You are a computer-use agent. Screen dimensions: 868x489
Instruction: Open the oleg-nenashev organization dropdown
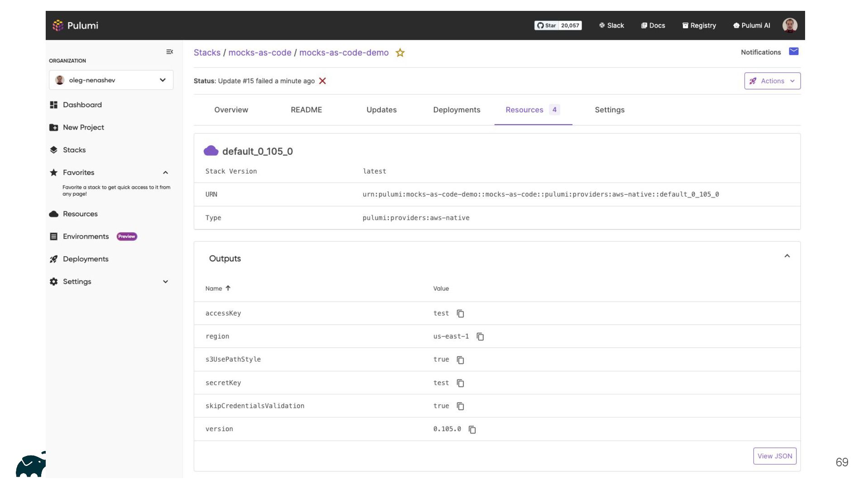point(111,80)
